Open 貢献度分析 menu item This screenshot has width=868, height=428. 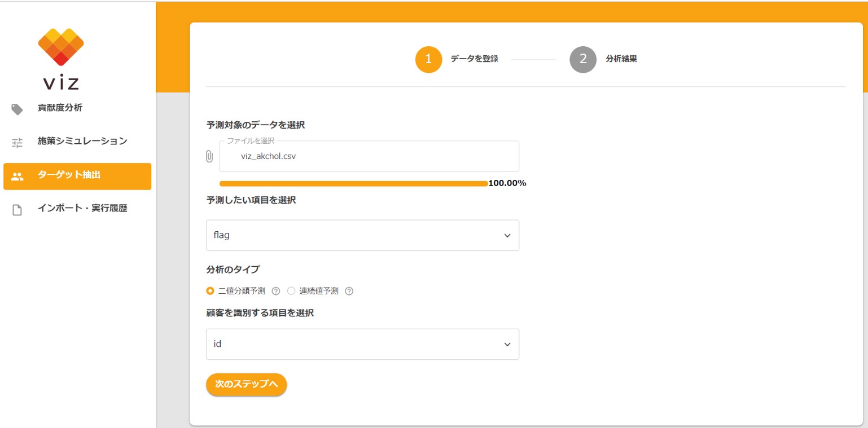[x=77, y=109]
